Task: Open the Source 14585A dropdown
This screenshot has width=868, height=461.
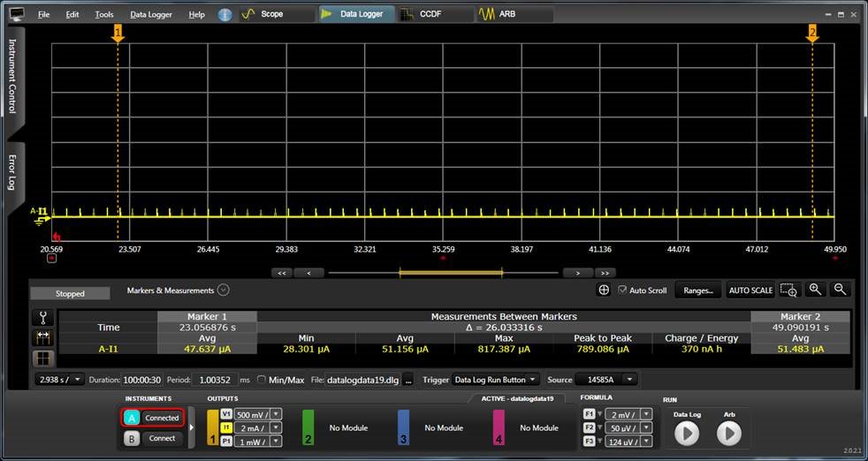Action: 605,380
